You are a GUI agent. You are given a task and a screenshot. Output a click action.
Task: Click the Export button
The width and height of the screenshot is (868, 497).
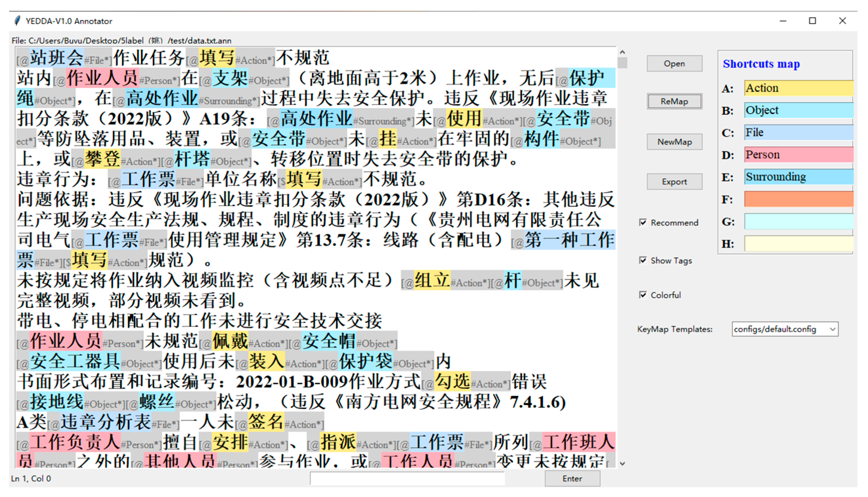point(674,182)
